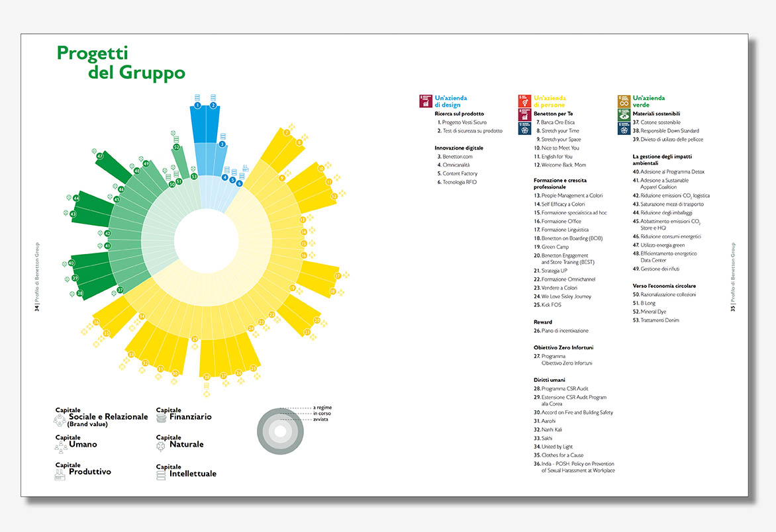Click list item '37. Cotone sostenibile'

657,122
